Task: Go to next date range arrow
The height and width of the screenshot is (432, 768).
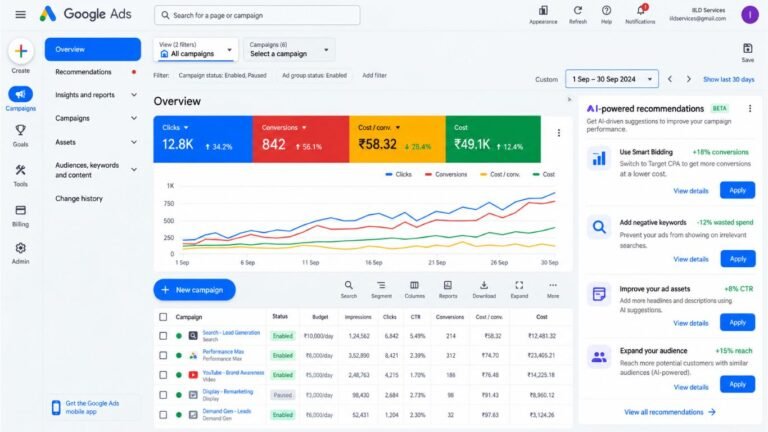Action: (688, 79)
